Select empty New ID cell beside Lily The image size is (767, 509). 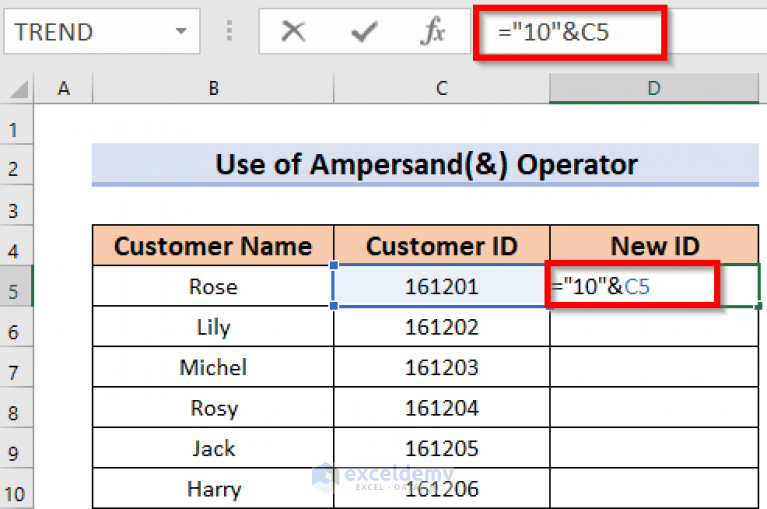pyautogui.click(x=654, y=327)
